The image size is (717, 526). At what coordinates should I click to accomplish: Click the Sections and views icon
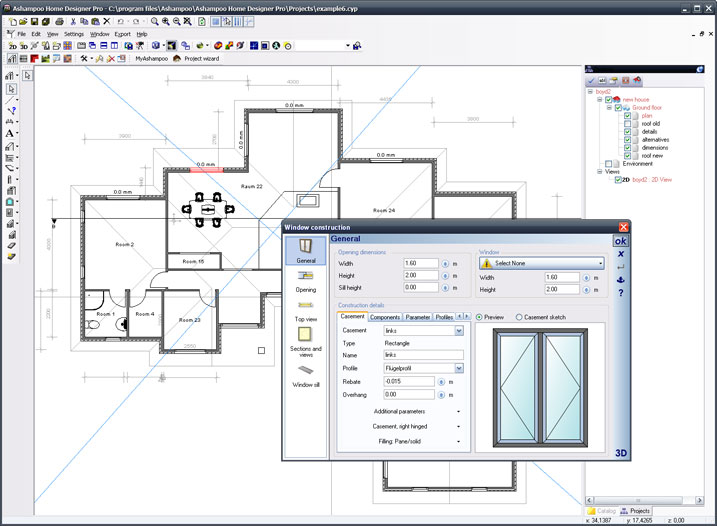(x=305, y=339)
